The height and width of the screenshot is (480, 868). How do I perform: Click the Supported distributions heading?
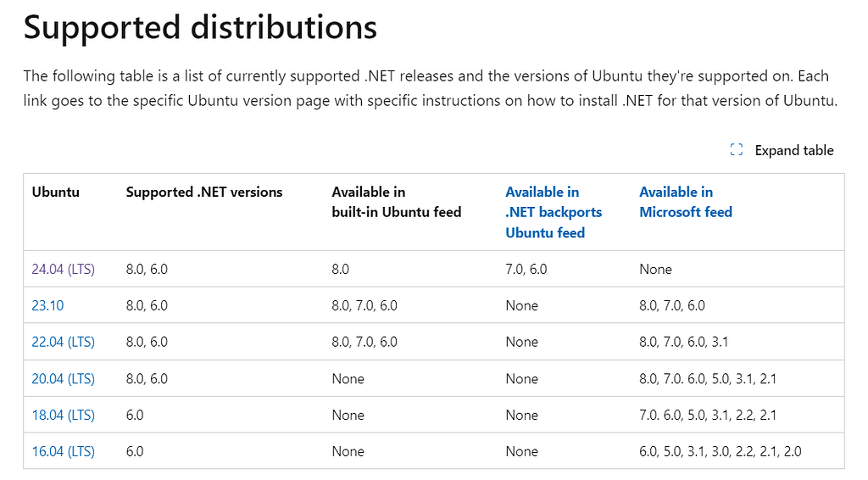(200, 27)
